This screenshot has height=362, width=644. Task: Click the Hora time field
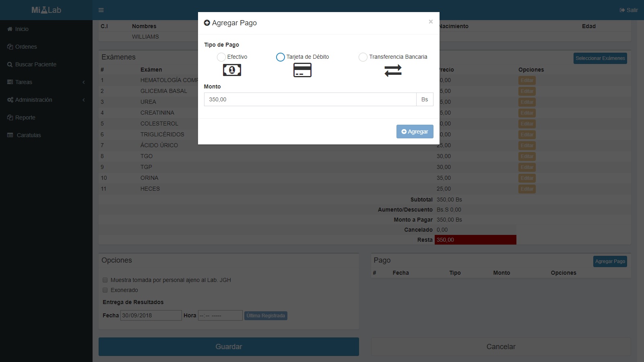[x=220, y=315]
